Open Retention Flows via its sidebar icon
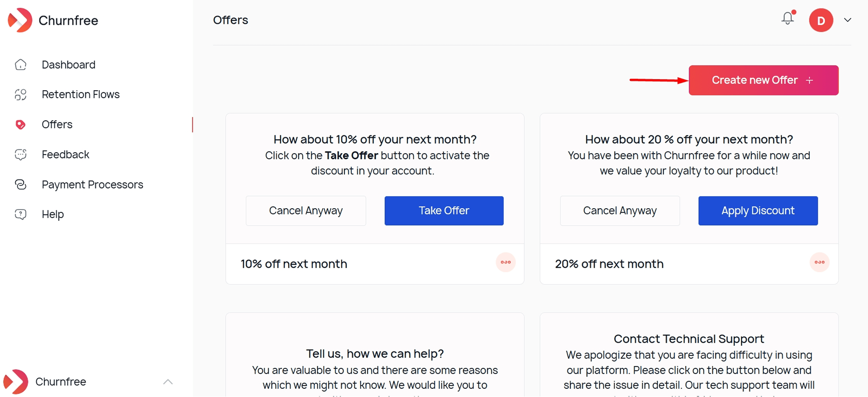868x397 pixels. pos(20,94)
